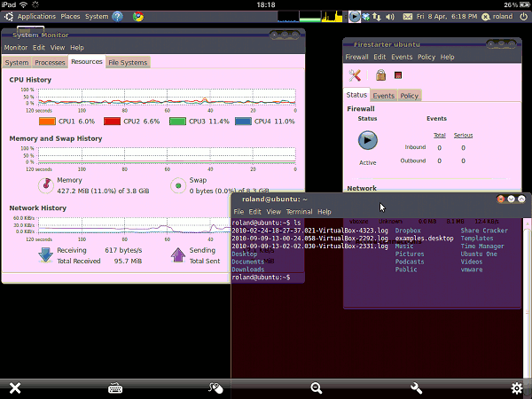The height and width of the screenshot is (399, 532).
Task: Show the on-screen keyboard icon
Action: click(x=115, y=387)
